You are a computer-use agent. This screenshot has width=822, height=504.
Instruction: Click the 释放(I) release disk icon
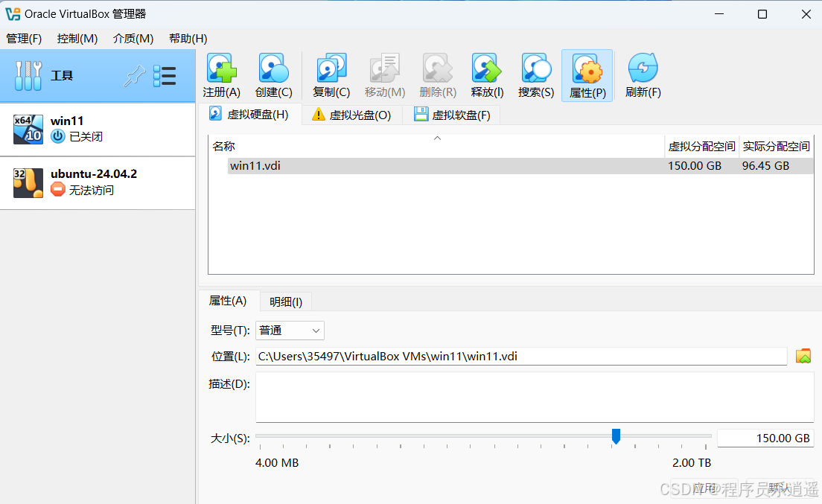tap(487, 68)
